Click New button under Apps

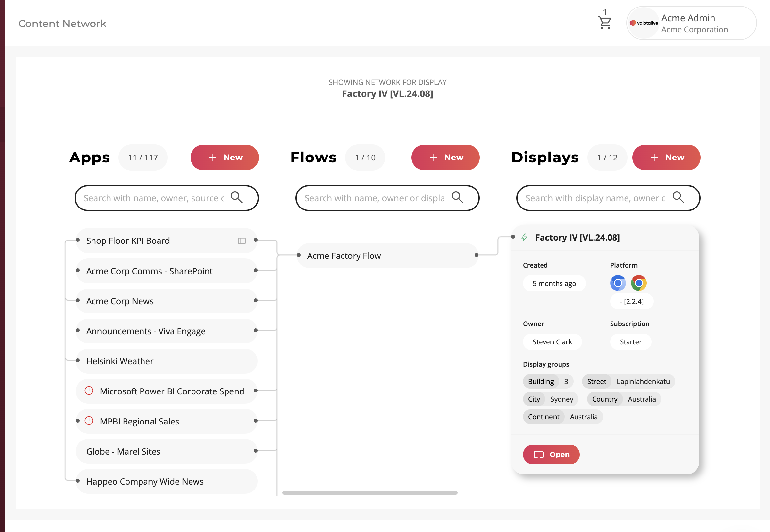pos(224,157)
